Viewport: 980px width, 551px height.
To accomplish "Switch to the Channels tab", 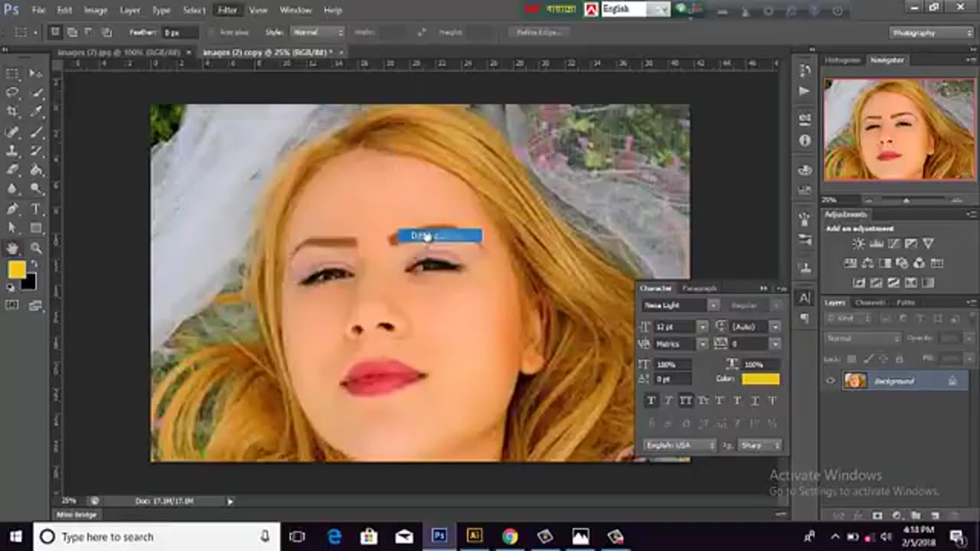I will [x=871, y=302].
